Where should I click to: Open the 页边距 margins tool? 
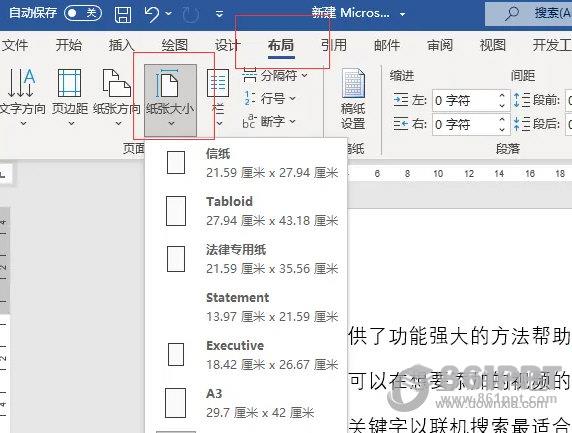coord(70,98)
